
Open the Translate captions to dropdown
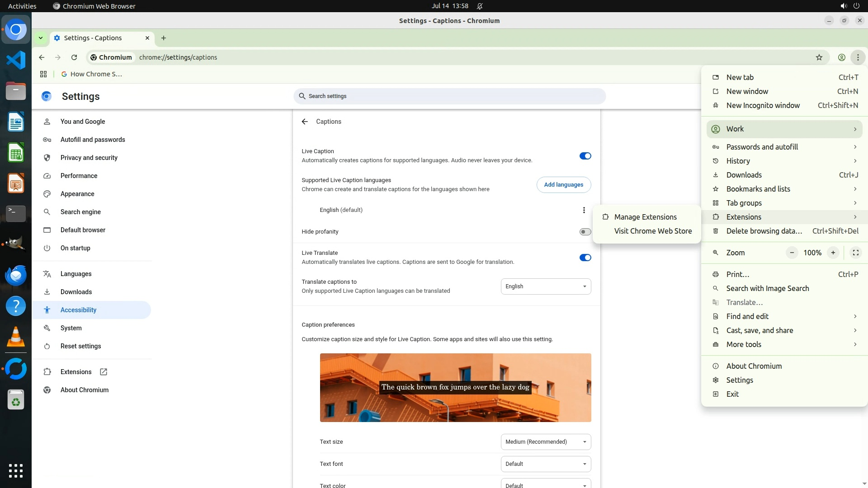pos(546,286)
